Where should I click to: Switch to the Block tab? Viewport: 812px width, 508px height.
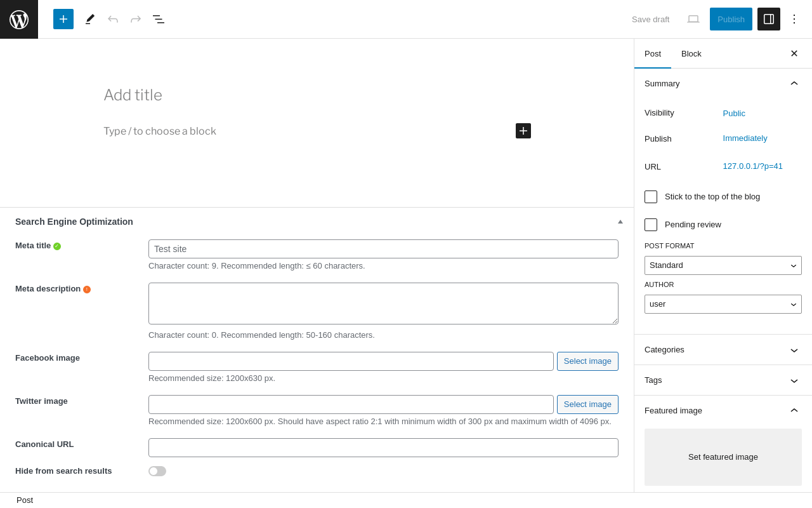pos(691,53)
